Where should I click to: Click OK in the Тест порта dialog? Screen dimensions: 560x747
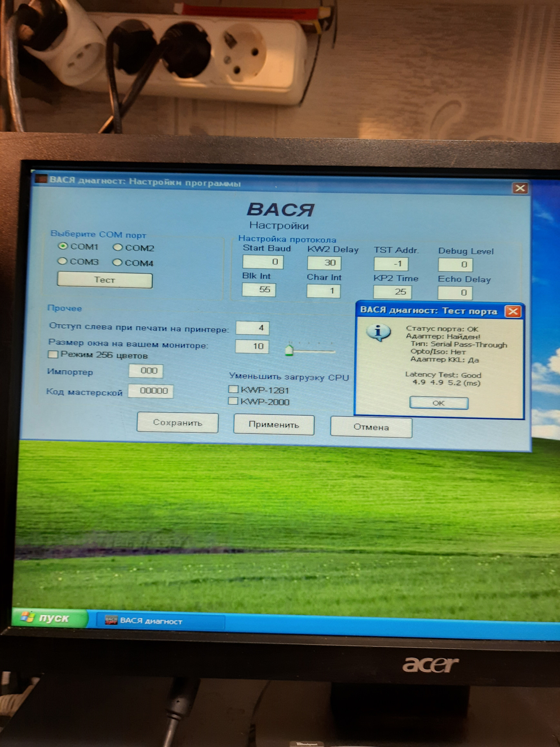439,403
